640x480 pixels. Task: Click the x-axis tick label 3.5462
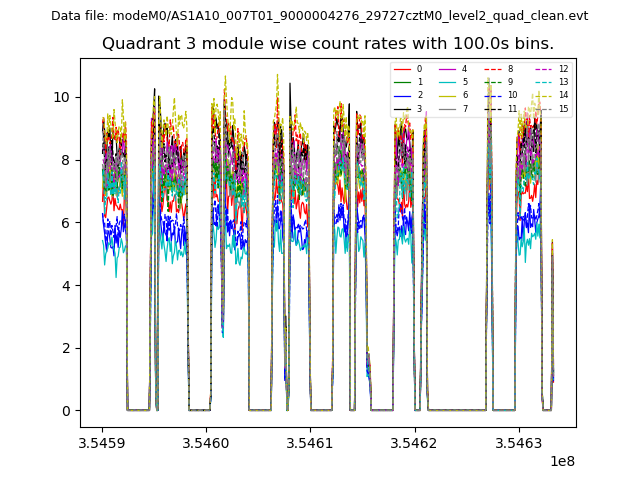pyautogui.click(x=414, y=442)
